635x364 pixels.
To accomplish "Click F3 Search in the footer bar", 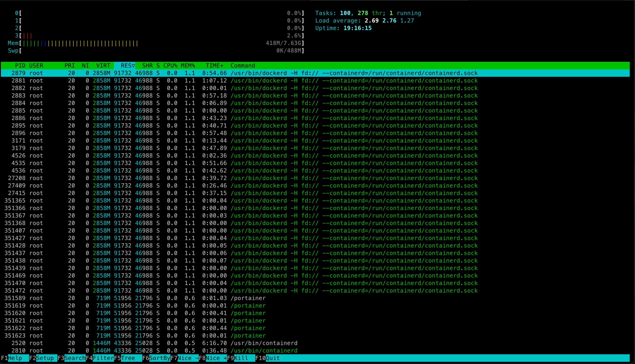I will pos(71,358).
